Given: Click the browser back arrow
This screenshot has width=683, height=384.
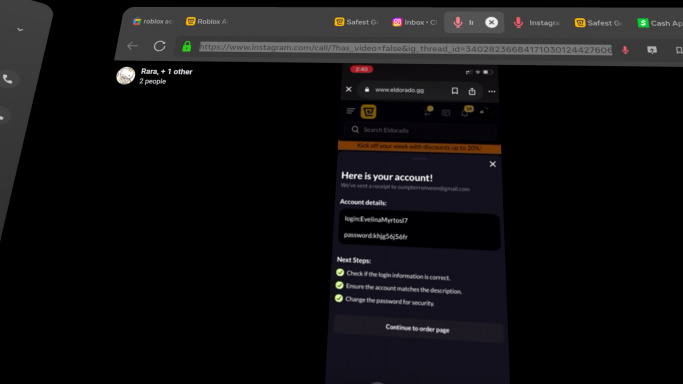Looking at the screenshot, I should pos(132,46).
